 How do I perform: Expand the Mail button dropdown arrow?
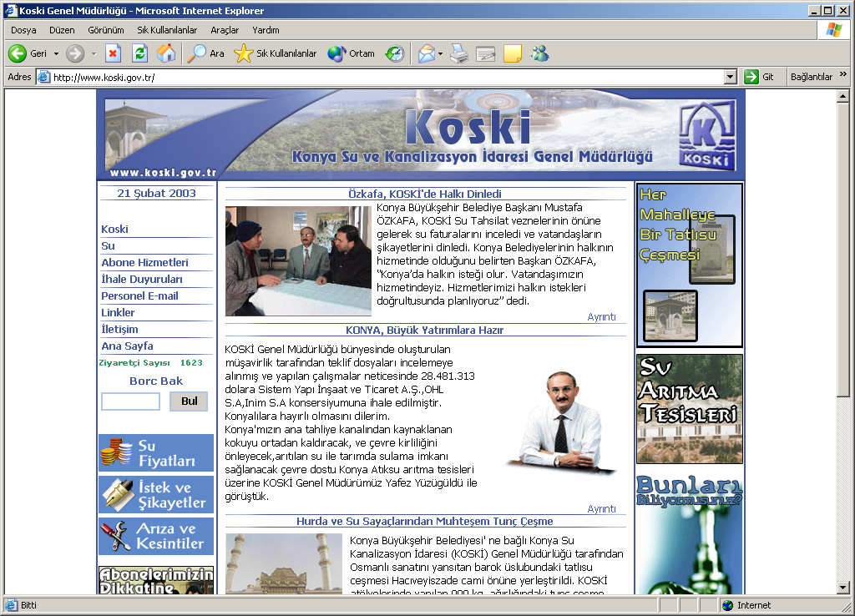click(x=440, y=53)
